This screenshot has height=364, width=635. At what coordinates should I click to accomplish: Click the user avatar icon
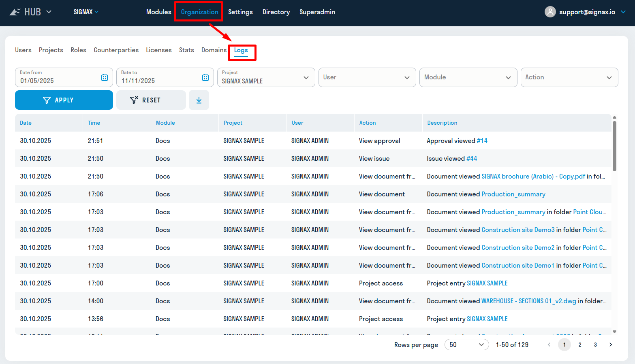pos(550,12)
